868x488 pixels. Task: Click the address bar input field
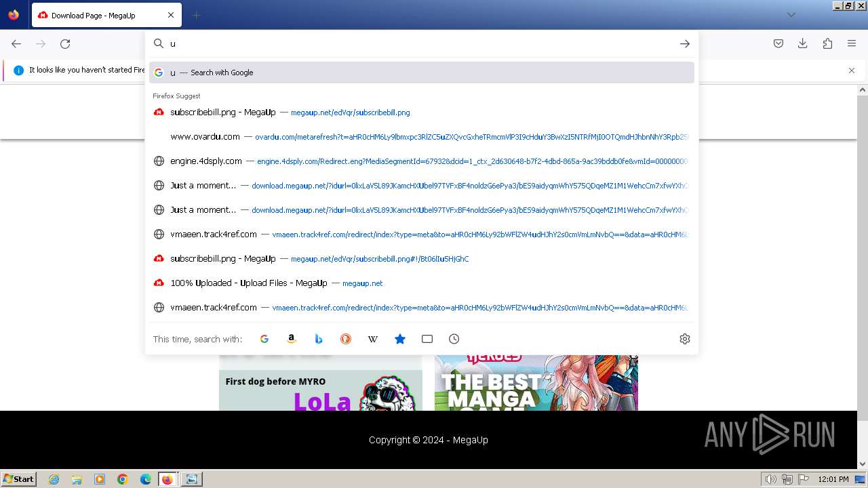(x=420, y=43)
